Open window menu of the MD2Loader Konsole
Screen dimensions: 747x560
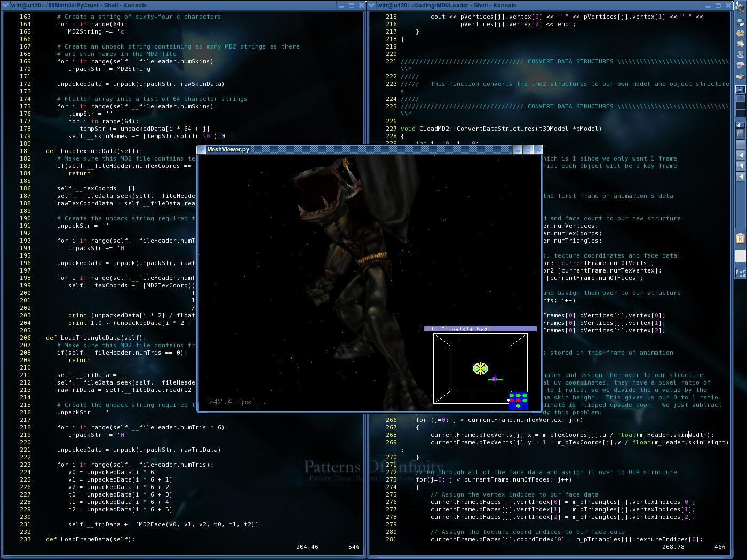click(x=372, y=5)
